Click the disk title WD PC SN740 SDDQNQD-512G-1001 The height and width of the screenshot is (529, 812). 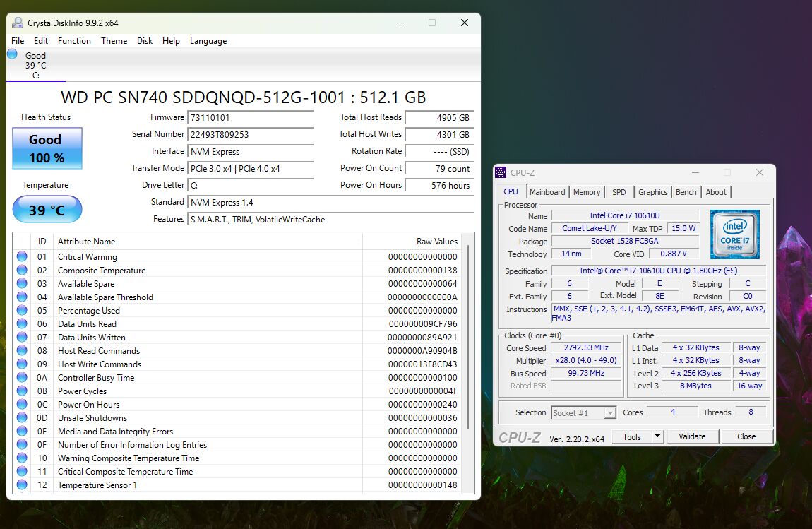243,97
